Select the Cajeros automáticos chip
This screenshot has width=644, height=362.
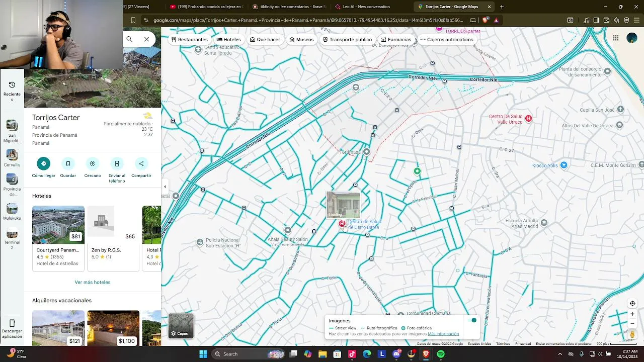[x=447, y=40]
